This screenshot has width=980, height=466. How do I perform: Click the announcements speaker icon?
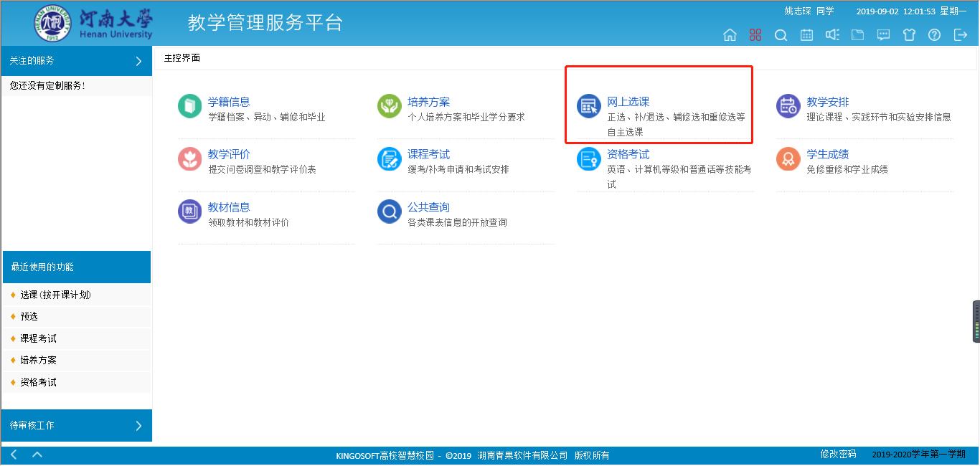pyautogui.click(x=832, y=35)
